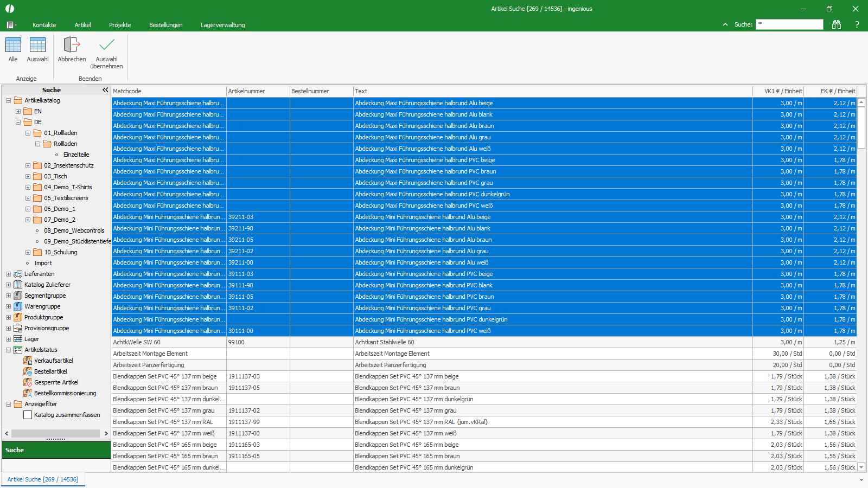The height and width of the screenshot is (488, 868).
Task: Sort by Bestellnummer column header
Action: point(321,91)
